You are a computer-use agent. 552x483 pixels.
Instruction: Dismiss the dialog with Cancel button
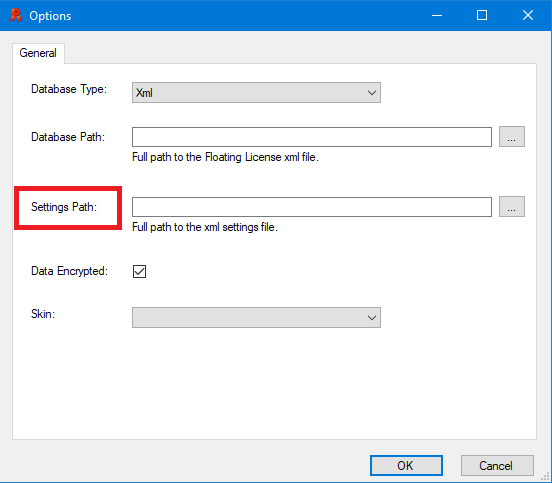click(497, 465)
